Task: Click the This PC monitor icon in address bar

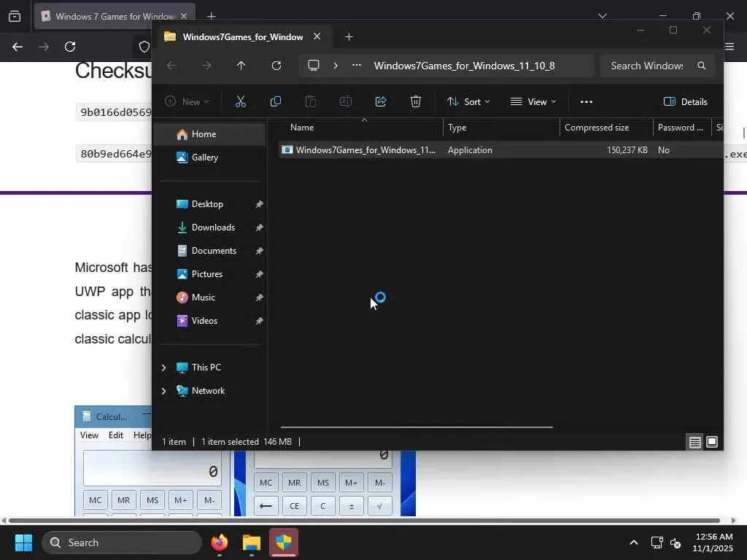Action: (x=314, y=65)
